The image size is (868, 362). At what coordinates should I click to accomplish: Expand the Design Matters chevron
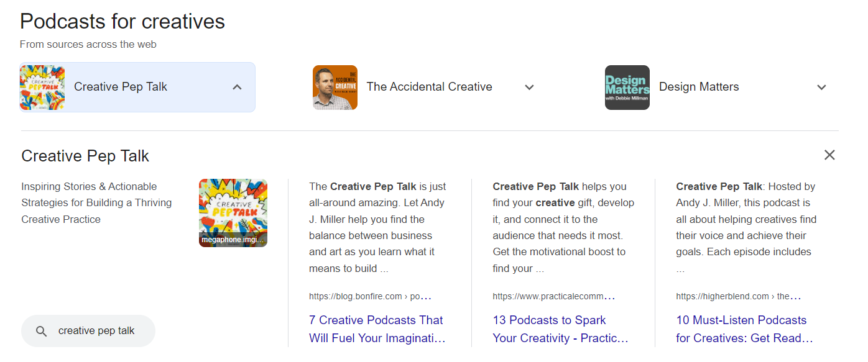[x=821, y=87]
